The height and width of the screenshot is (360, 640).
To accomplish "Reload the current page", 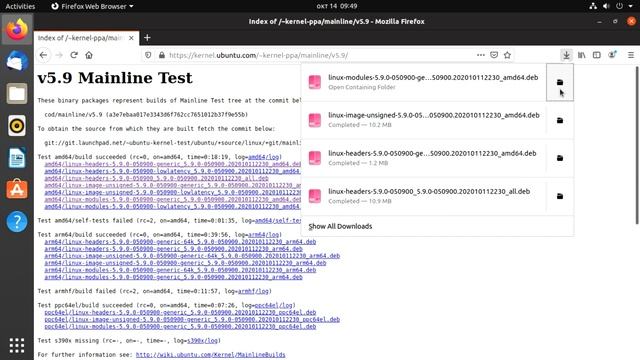I will coord(74,55).
